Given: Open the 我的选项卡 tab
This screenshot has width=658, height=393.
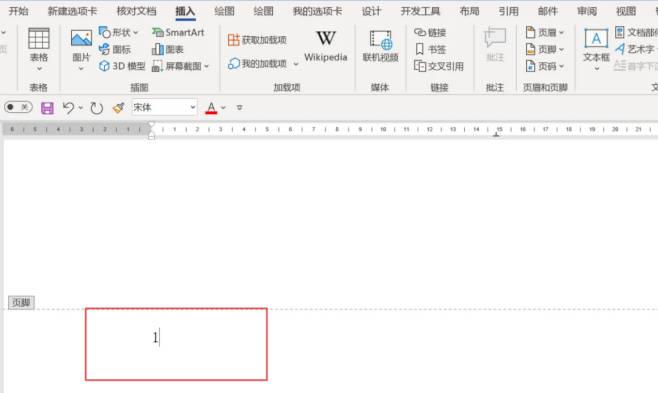Looking at the screenshot, I should point(317,11).
